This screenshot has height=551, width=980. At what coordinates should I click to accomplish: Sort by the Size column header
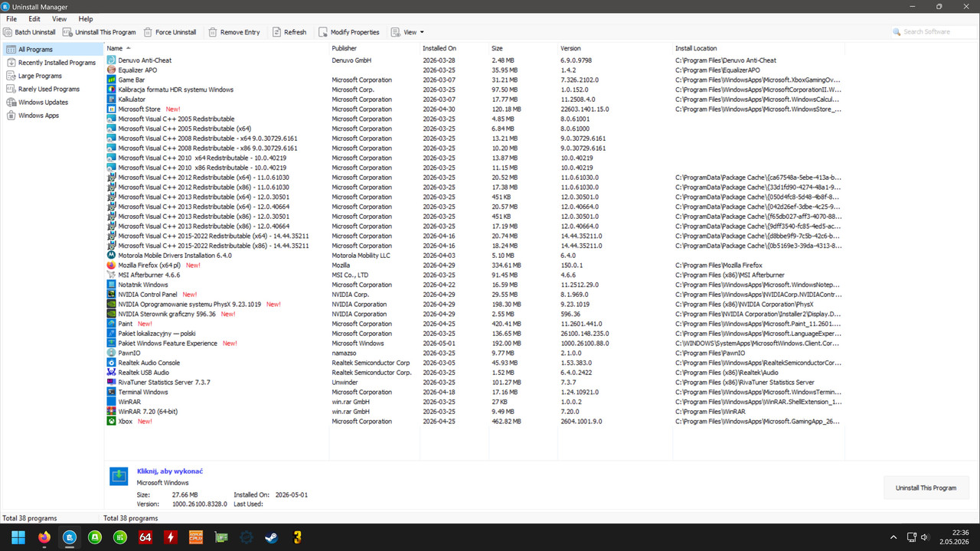pos(523,48)
